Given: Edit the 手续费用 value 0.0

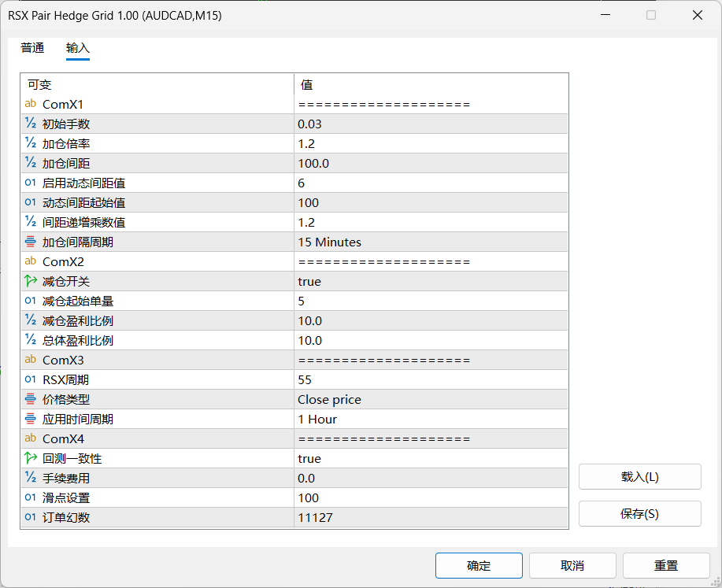Looking at the screenshot, I should 431,478.
